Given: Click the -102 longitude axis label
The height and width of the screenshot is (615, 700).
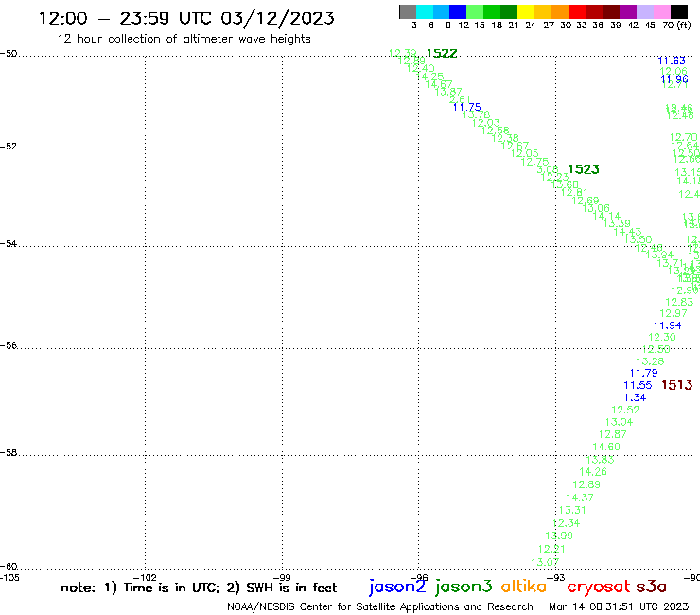Looking at the screenshot, I should (145, 577).
